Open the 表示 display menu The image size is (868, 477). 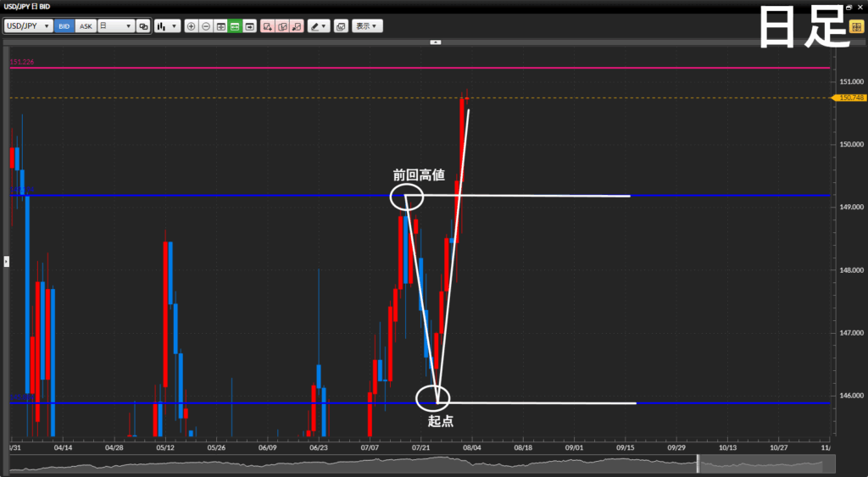click(367, 26)
